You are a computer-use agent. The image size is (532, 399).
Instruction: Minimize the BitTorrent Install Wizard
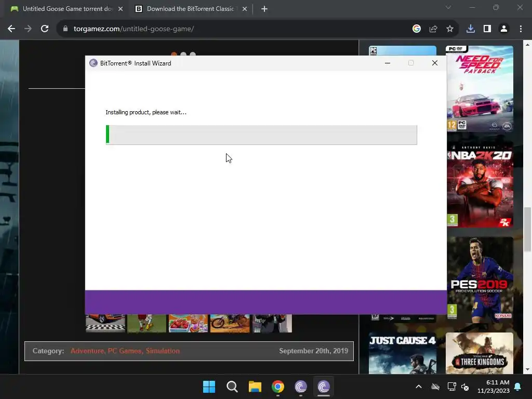click(388, 63)
